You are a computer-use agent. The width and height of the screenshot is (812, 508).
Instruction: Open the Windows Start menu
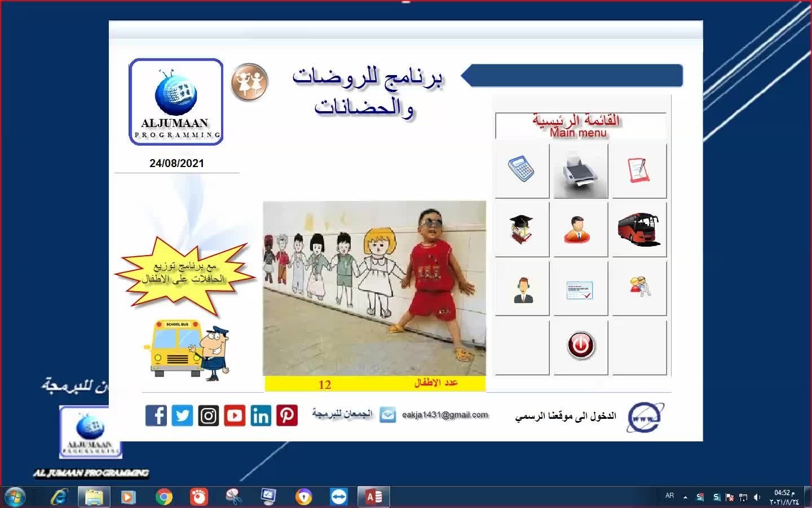(x=15, y=497)
